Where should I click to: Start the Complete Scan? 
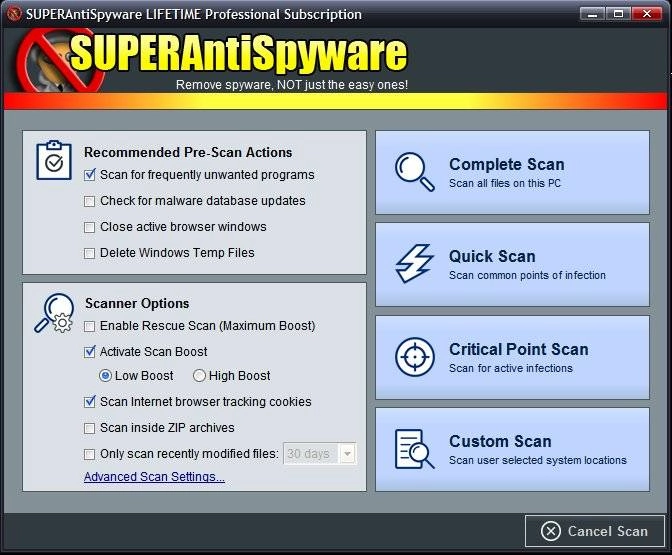[x=512, y=172]
